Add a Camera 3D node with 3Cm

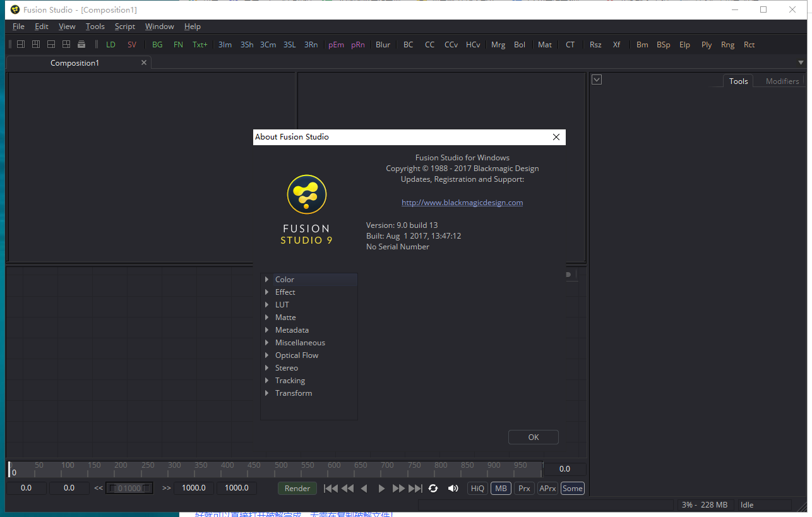pyautogui.click(x=268, y=44)
